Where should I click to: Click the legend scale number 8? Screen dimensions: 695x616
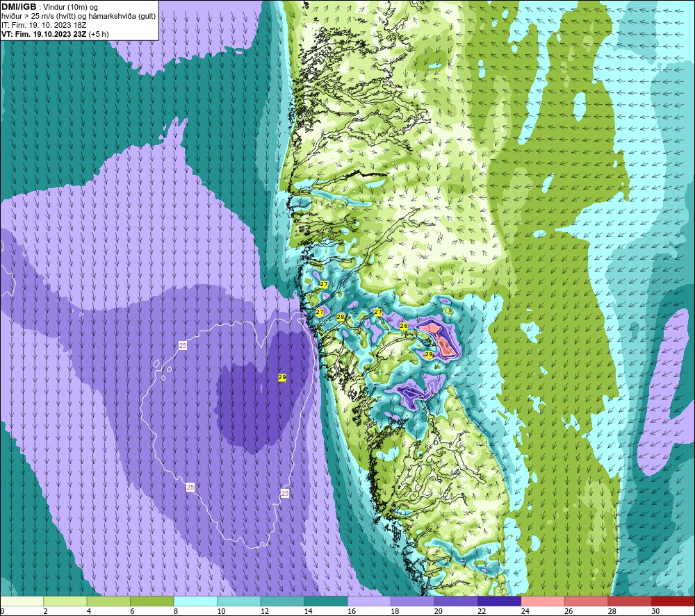point(176,611)
